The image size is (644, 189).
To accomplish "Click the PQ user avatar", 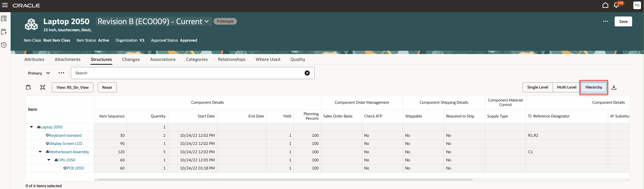I will [637, 5].
